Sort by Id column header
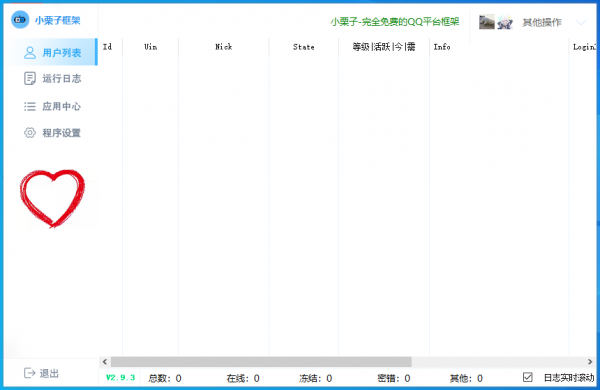Image resolution: width=600 pixels, height=390 pixels. click(111, 47)
